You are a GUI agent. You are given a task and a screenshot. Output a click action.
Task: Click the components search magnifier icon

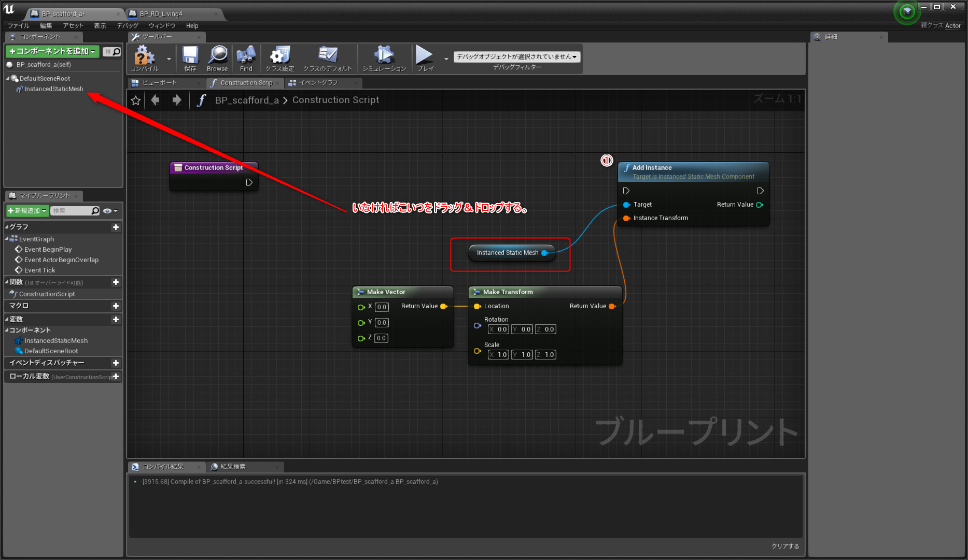tap(117, 51)
